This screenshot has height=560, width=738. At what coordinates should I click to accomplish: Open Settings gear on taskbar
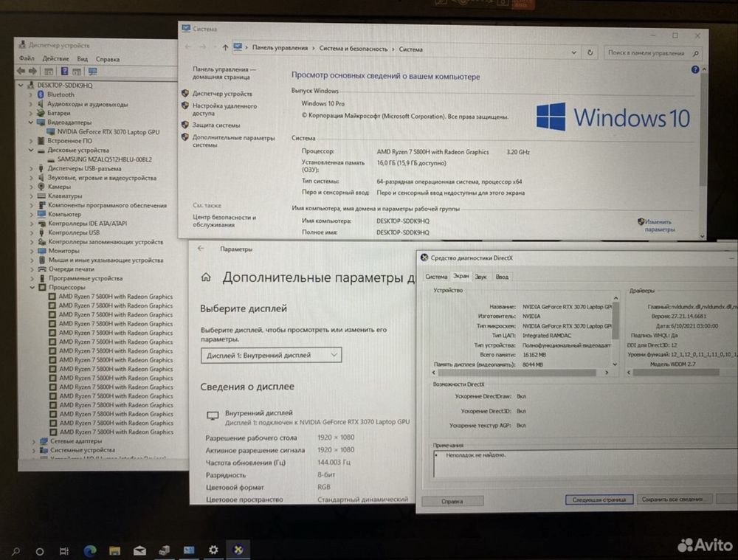(213, 550)
